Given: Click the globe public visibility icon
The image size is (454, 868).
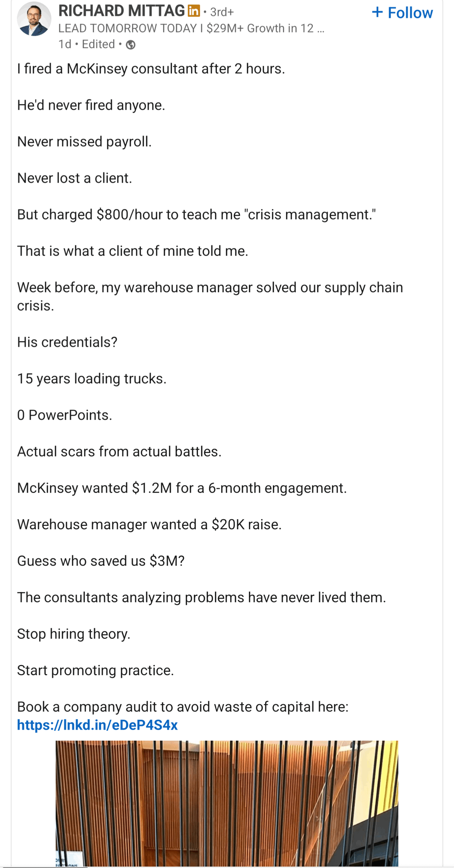Looking at the screenshot, I should point(131,45).
